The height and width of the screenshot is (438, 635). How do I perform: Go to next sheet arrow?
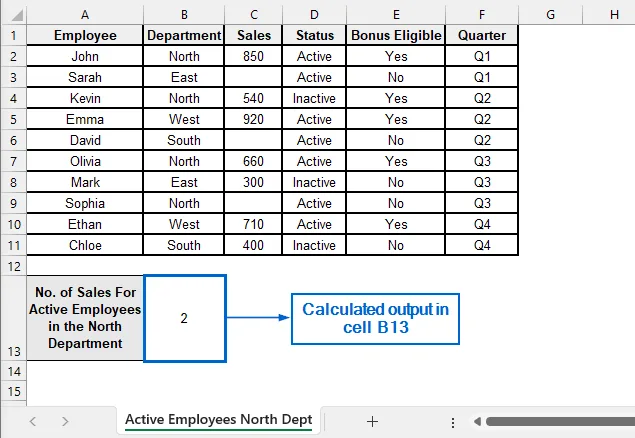pos(65,421)
